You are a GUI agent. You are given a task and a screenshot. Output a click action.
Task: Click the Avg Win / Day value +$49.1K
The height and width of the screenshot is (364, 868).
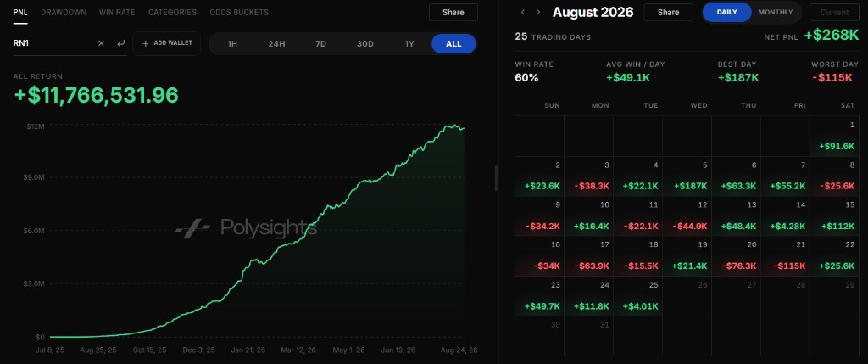click(628, 78)
